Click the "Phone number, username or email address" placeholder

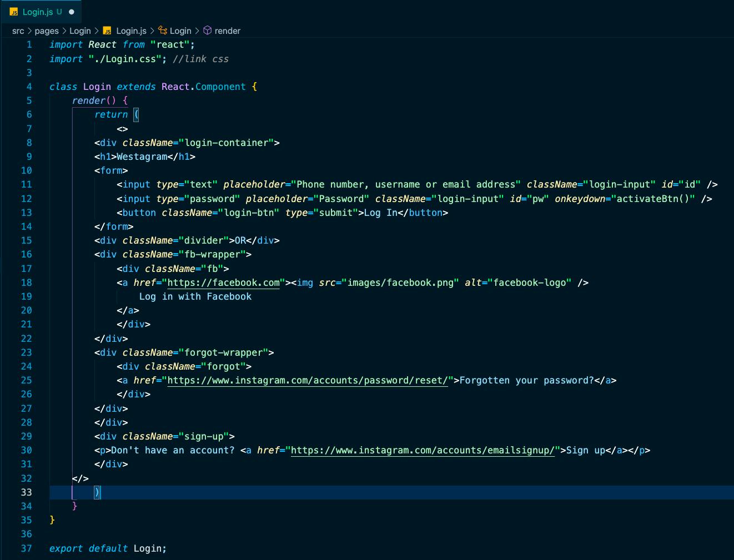[x=406, y=184]
